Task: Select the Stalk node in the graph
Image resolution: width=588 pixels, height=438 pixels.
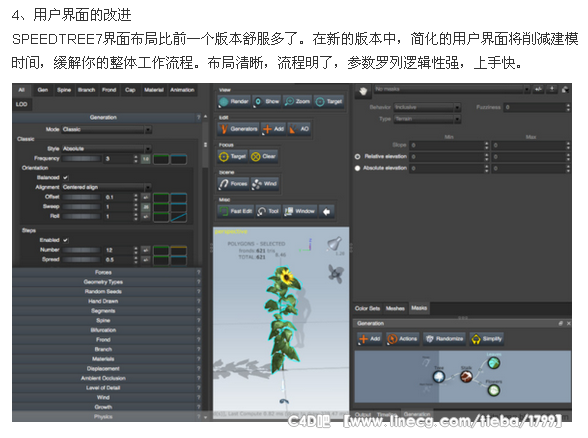Action: pyautogui.click(x=466, y=376)
